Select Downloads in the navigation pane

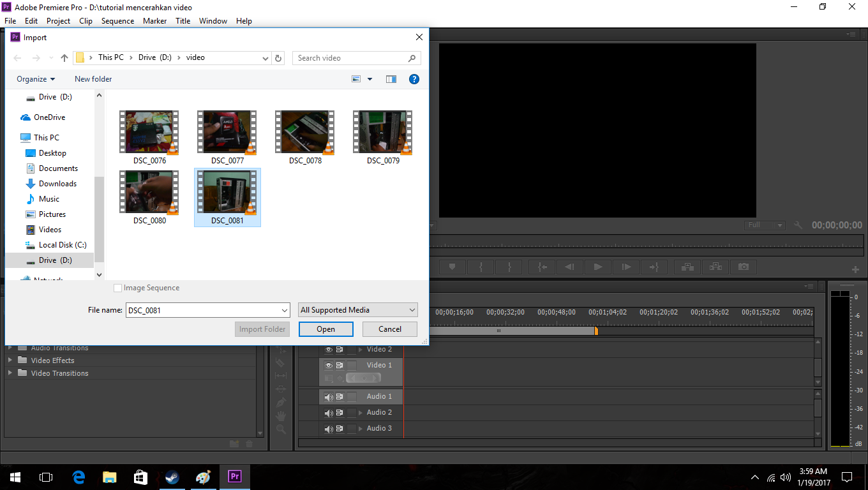pyautogui.click(x=57, y=184)
